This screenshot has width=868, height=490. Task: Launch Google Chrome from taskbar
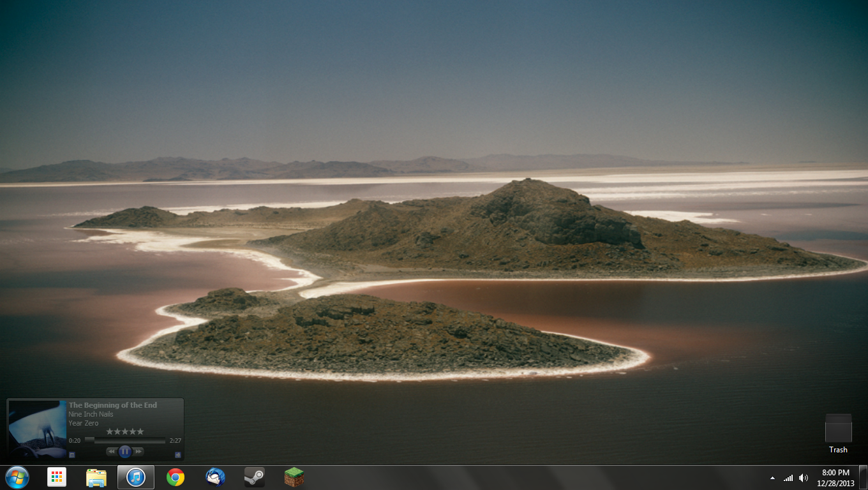click(x=176, y=477)
